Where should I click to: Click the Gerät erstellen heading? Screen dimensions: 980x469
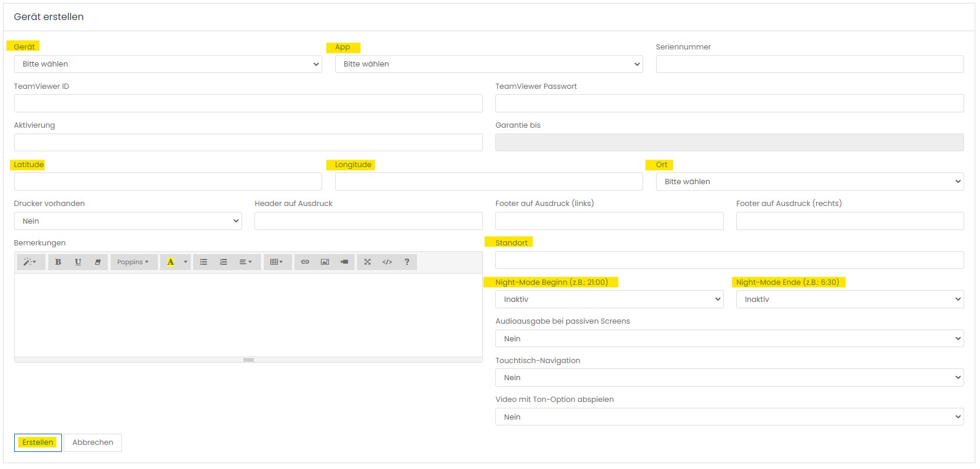pos(49,17)
